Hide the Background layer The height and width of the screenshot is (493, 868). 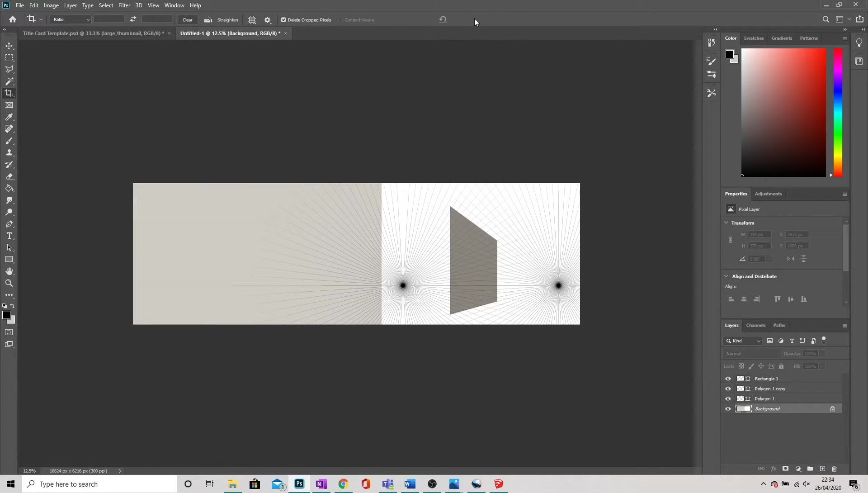tap(728, 409)
